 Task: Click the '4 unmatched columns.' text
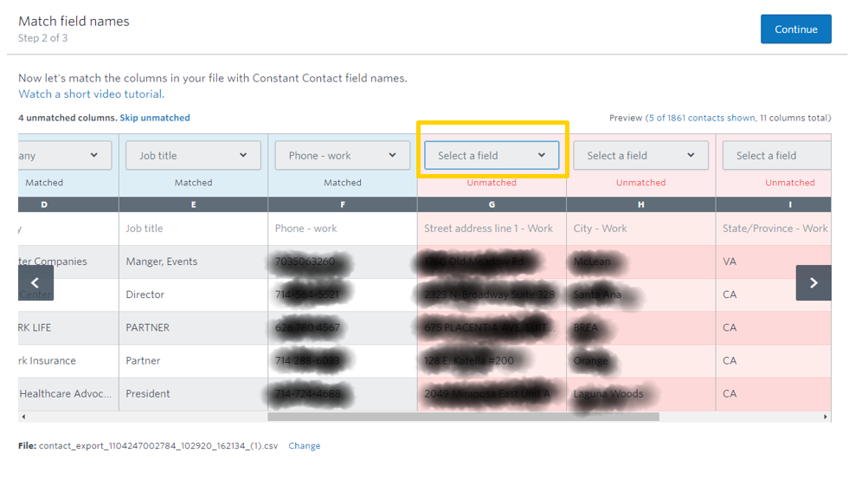(x=68, y=118)
